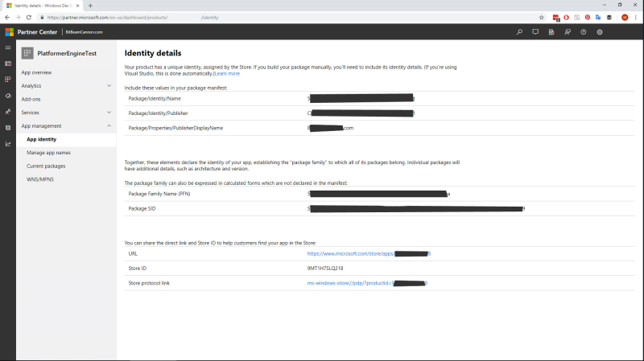Click the Package Family Name (PFN) label
Image resolution: width=644 pixels, height=361 pixels.
coord(159,194)
